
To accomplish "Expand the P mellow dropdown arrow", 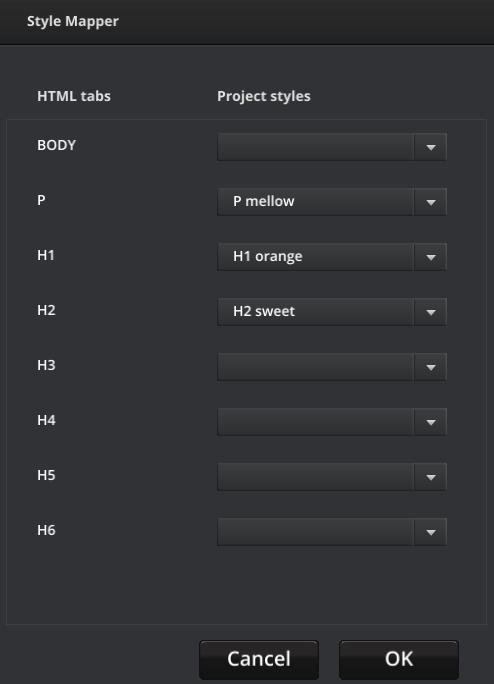I will pyautogui.click(x=430, y=202).
